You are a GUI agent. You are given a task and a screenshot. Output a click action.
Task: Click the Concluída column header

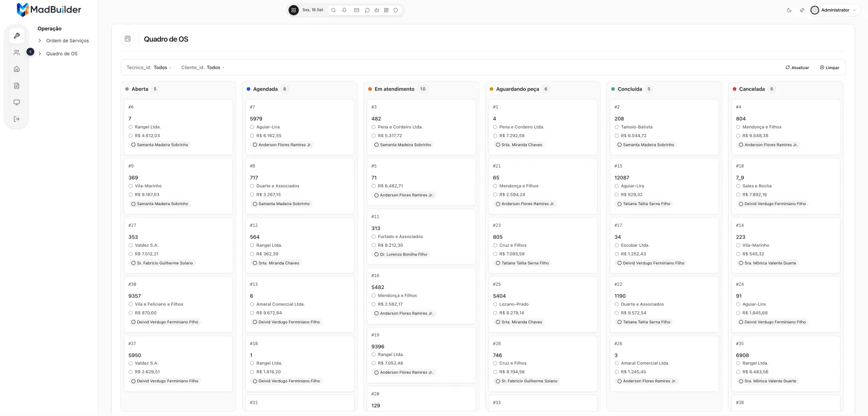point(630,89)
